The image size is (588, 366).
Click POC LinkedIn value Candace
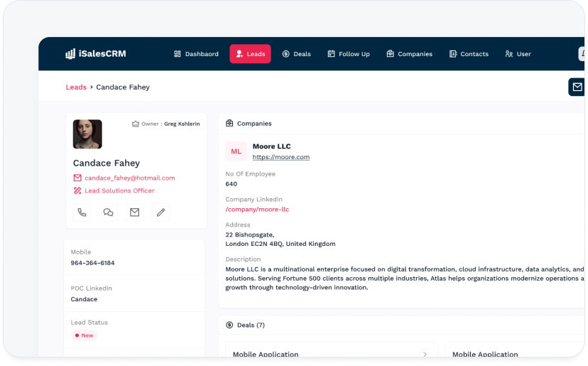[x=84, y=299]
